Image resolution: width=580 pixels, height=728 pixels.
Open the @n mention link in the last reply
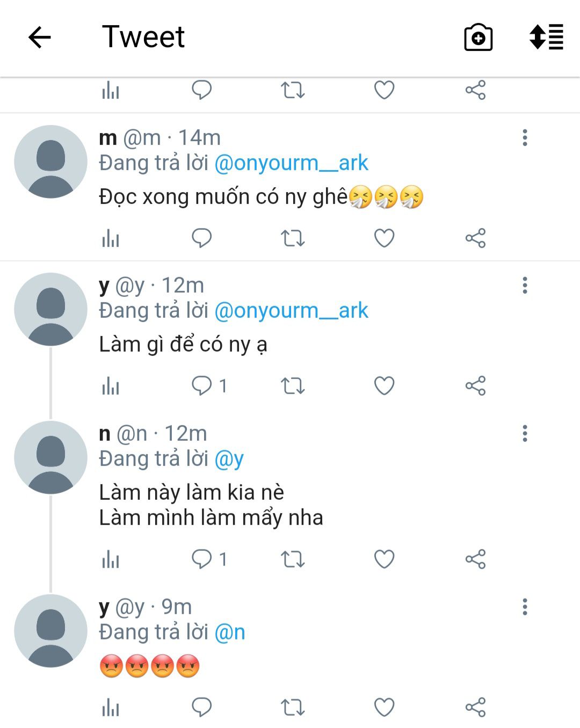point(230,632)
